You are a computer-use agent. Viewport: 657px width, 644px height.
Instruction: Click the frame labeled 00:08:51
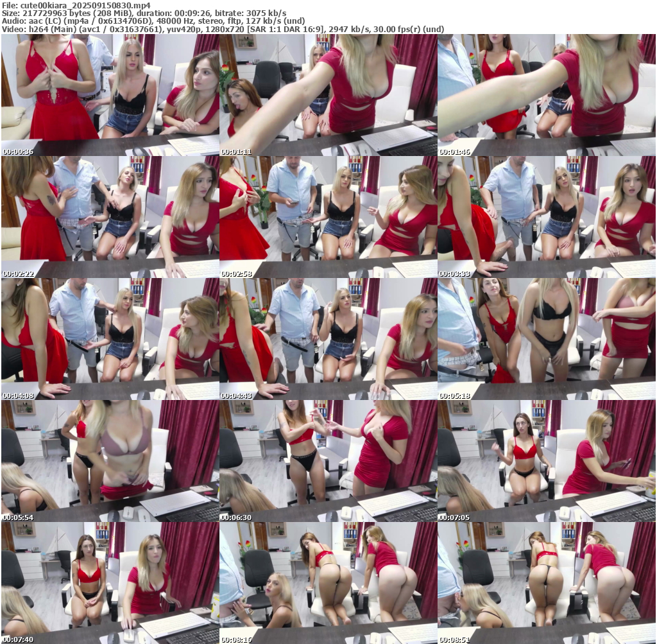(547, 583)
